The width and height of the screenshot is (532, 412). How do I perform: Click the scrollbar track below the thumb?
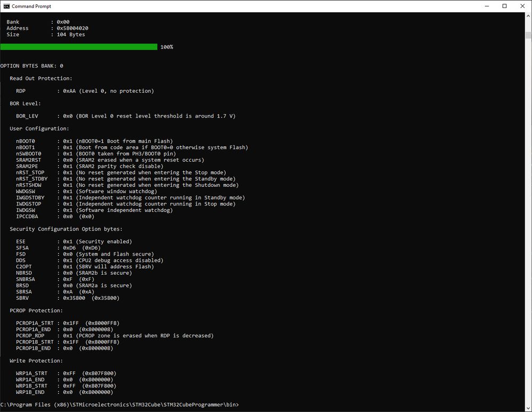coord(528,220)
